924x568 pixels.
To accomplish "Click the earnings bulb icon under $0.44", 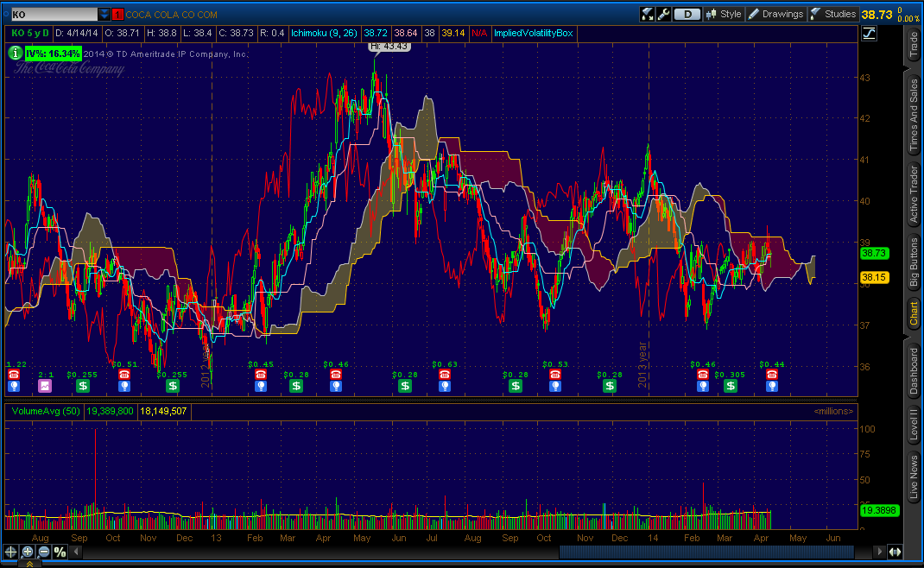I will click(x=771, y=386).
